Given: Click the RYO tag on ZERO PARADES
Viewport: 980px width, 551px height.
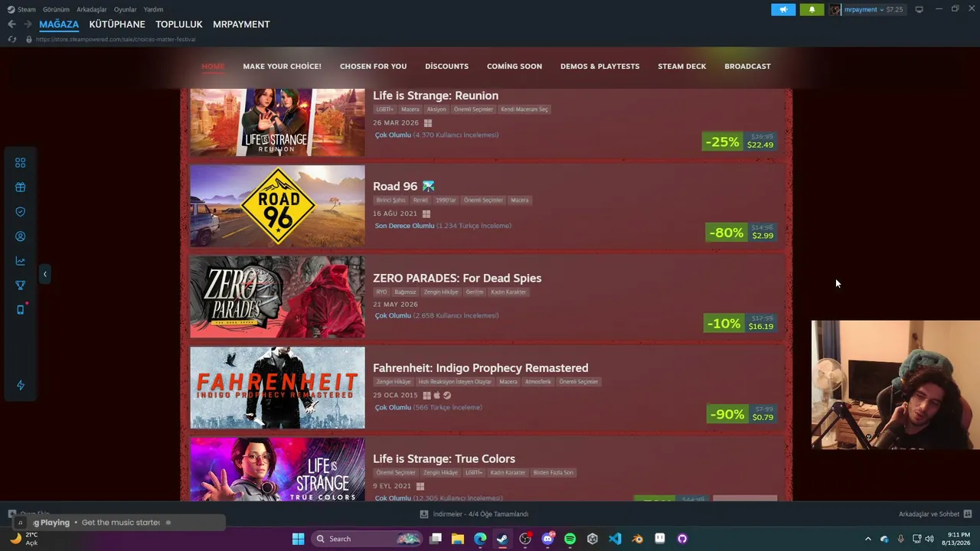Looking at the screenshot, I should 381,292.
